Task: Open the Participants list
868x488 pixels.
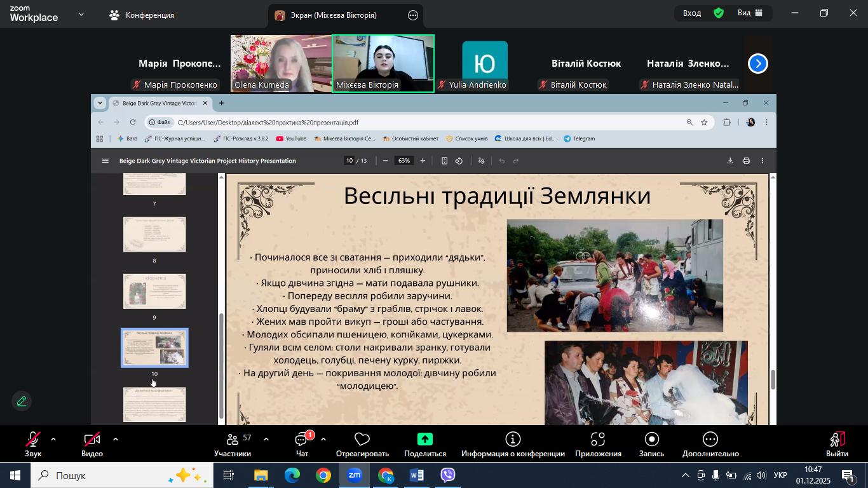Action: 233,444
